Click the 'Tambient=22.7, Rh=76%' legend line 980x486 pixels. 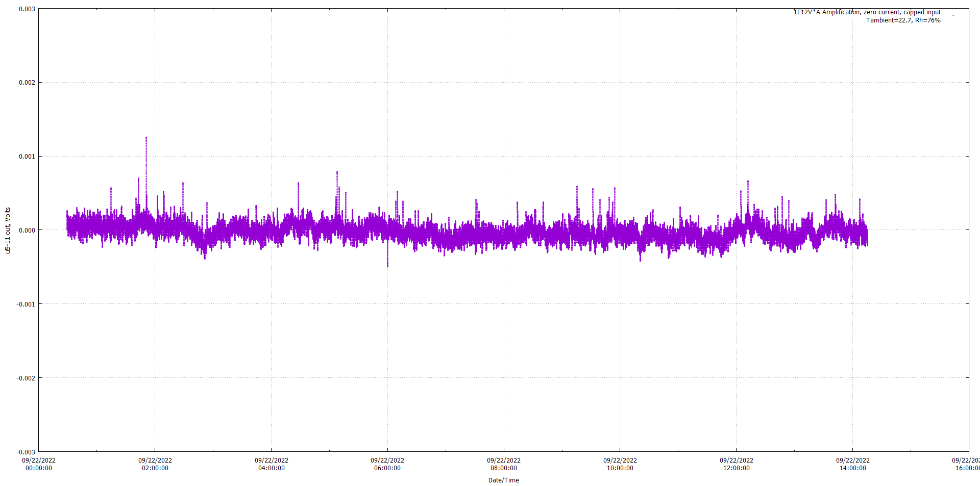(x=903, y=20)
